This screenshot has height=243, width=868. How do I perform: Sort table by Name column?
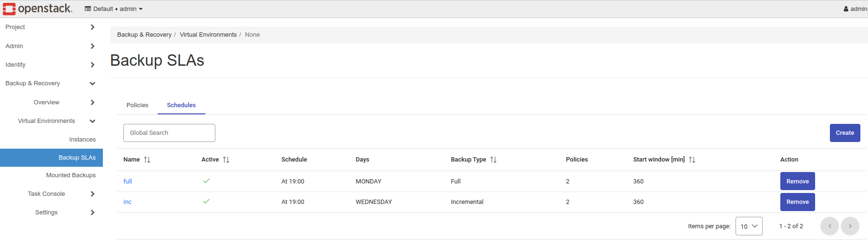(147, 160)
